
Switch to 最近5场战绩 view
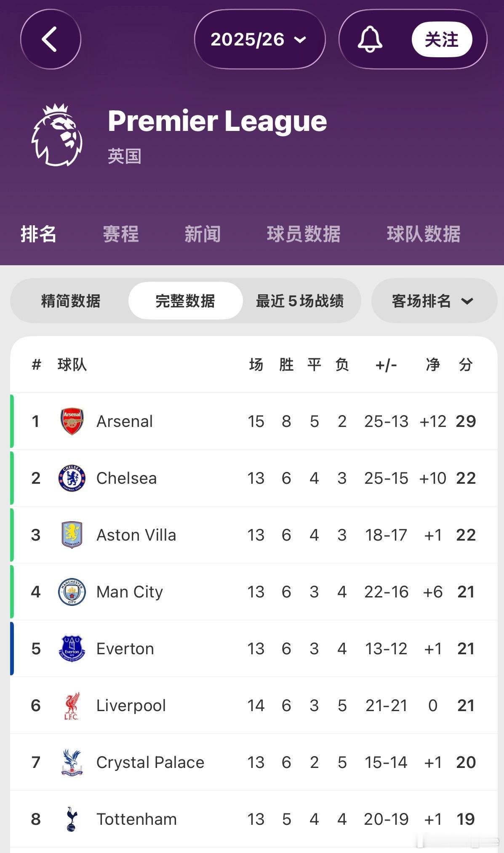tap(300, 301)
